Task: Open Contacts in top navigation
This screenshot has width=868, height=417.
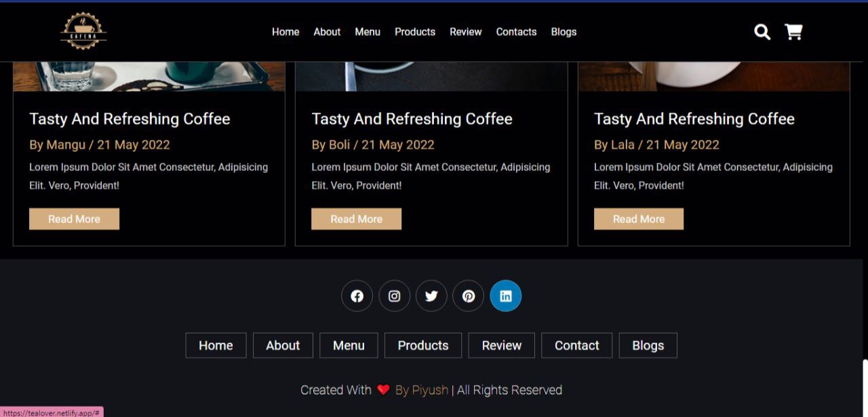Action: click(x=516, y=32)
